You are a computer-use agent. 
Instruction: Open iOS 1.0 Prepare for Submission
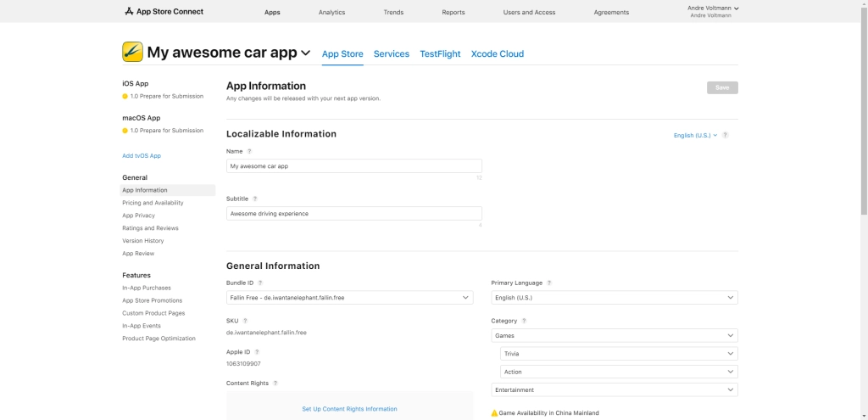[x=167, y=97]
